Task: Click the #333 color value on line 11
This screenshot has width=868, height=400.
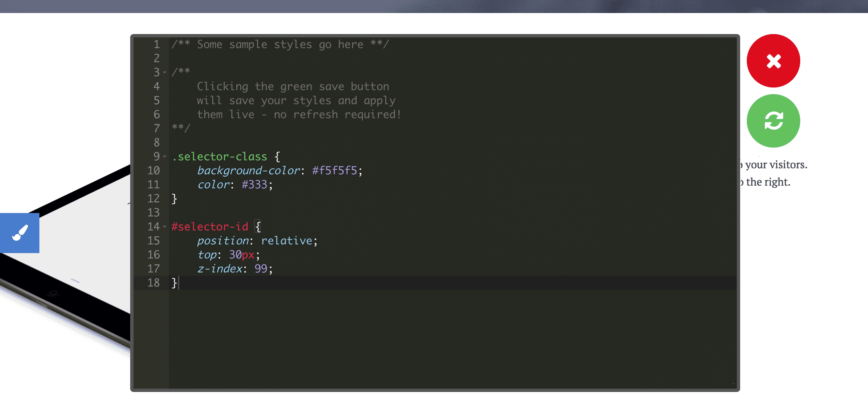Action: tap(254, 184)
